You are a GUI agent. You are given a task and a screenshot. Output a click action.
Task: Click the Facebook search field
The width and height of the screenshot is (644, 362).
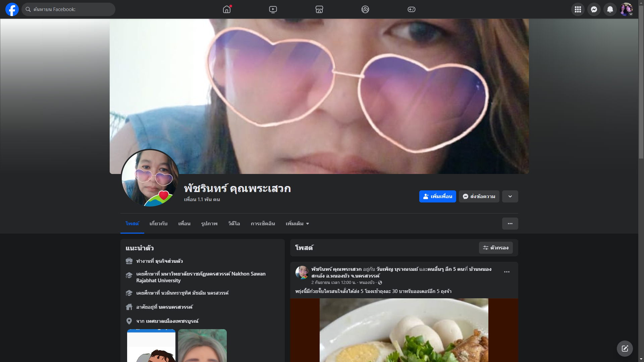(x=69, y=9)
